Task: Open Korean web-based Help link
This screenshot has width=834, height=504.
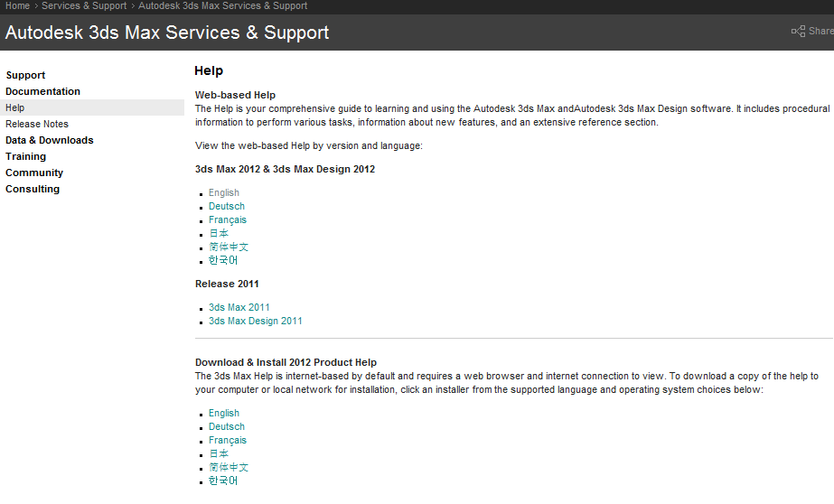Action: click(223, 260)
